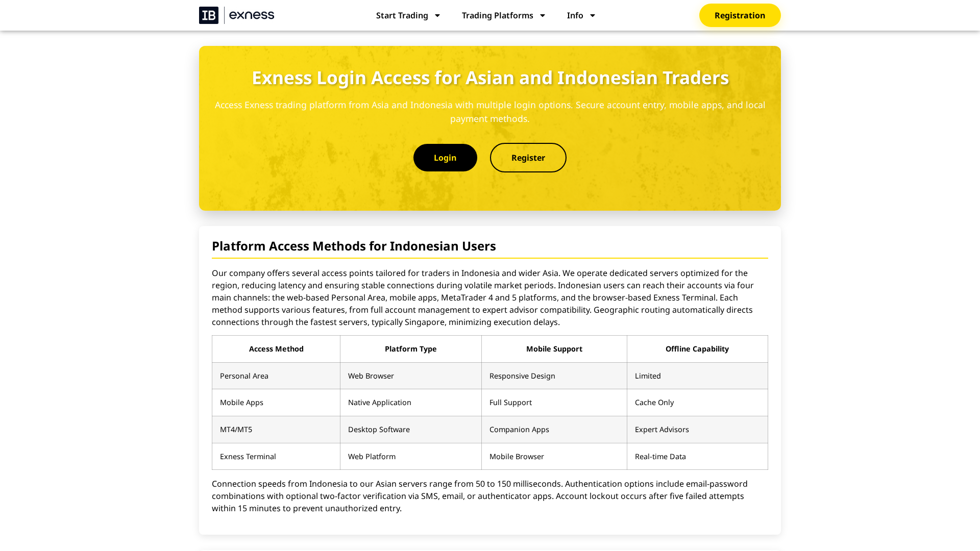Viewport: 980px width, 551px height.
Task: Select the hero title about Asian and Indonesian Traders
Action: click(490, 78)
